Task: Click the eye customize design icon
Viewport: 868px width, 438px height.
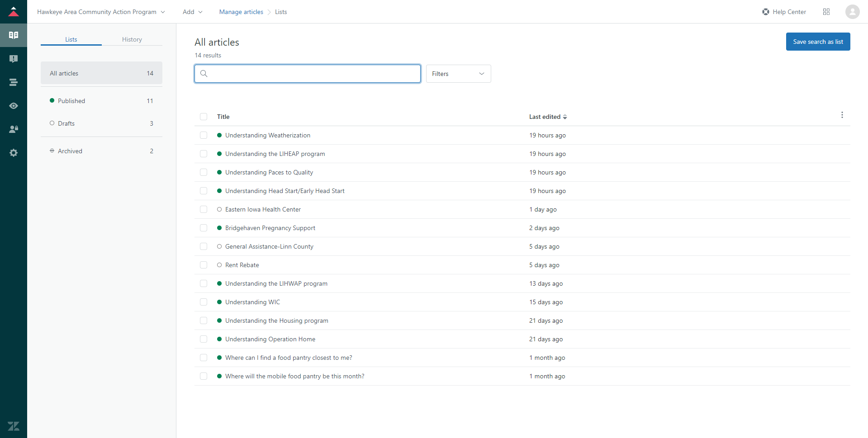Action: (x=14, y=106)
